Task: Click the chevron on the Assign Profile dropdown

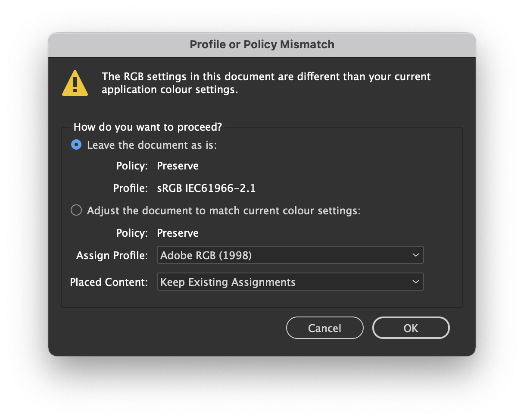Action: coord(415,255)
